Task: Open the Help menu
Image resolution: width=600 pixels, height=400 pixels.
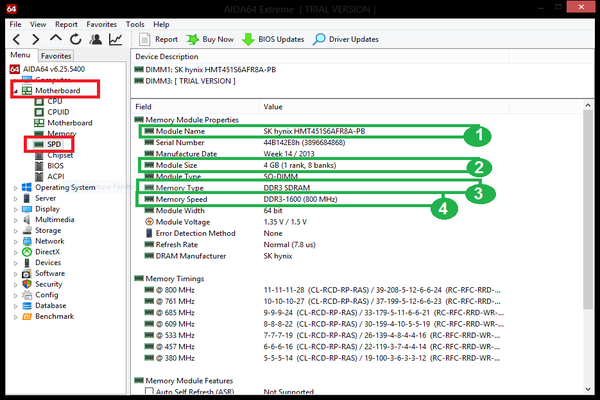Action: point(161,24)
